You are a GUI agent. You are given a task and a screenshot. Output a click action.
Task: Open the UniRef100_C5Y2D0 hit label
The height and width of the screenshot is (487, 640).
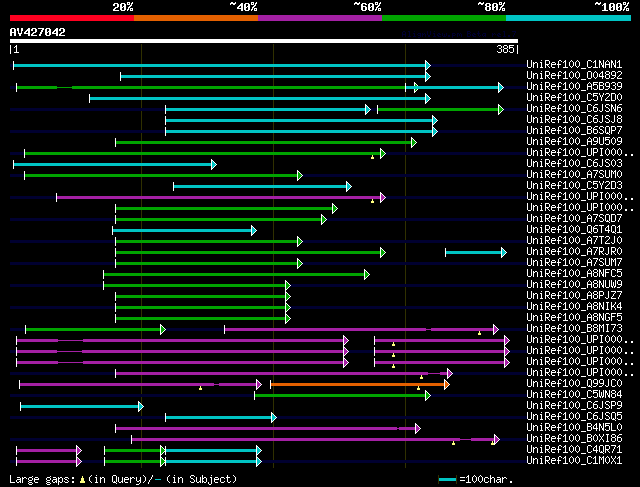coord(574,98)
